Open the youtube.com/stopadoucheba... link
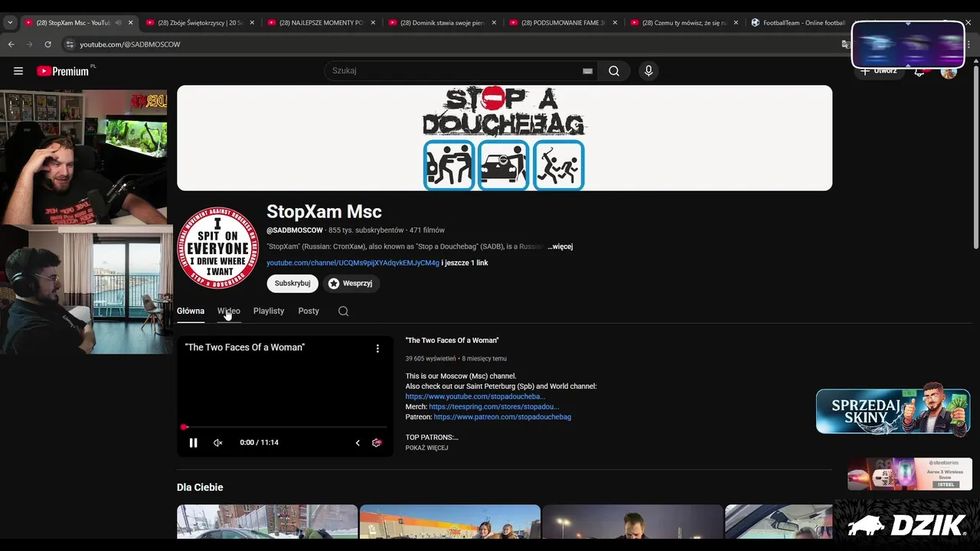The image size is (980, 551). tap(475, 396)
